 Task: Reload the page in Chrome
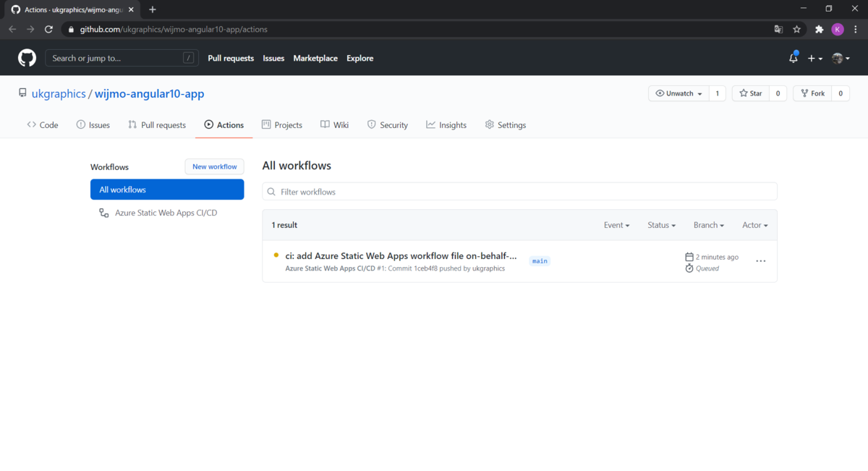pyautogui.click(x=48, y=29)
